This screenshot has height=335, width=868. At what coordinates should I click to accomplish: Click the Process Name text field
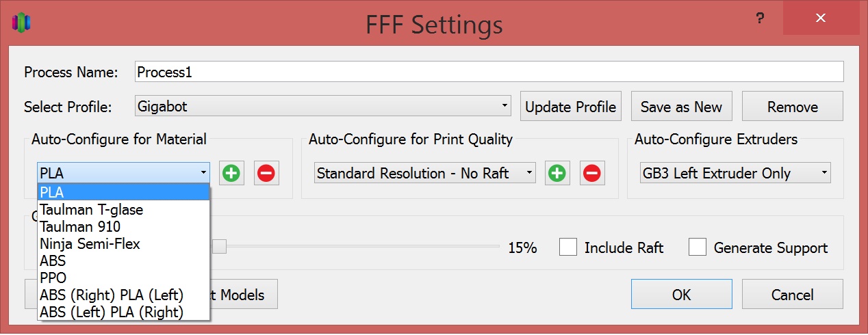[489, 72]
